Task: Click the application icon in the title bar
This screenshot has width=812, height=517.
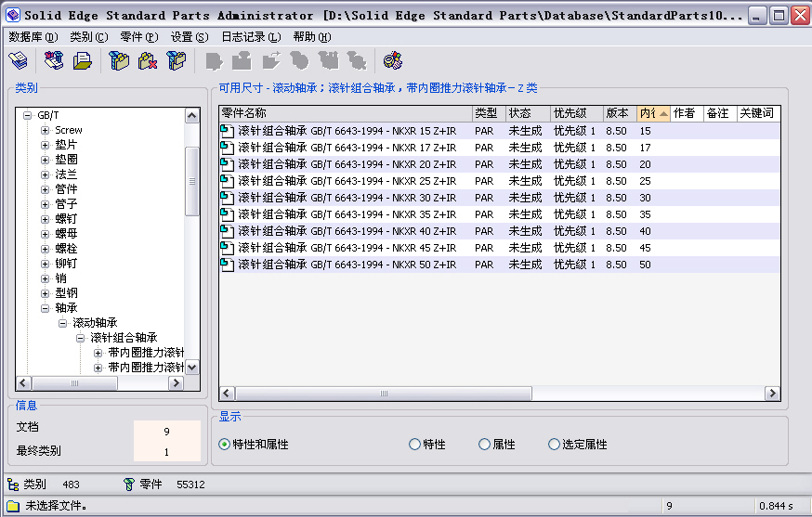Action: 13,16
